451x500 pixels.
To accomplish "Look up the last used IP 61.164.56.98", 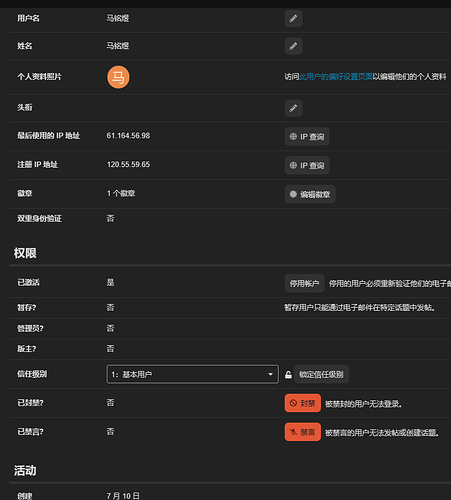I will pyautogui.click(x=307, y=136).
